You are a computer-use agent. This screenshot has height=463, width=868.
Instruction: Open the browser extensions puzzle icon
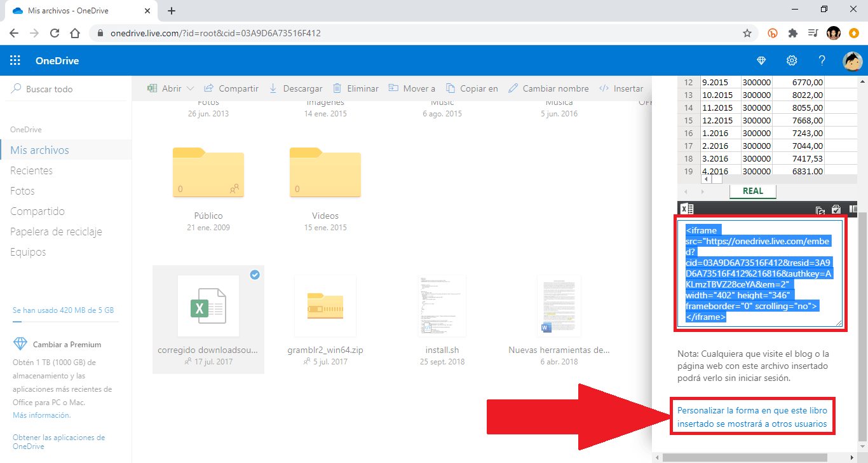(793, 33)
